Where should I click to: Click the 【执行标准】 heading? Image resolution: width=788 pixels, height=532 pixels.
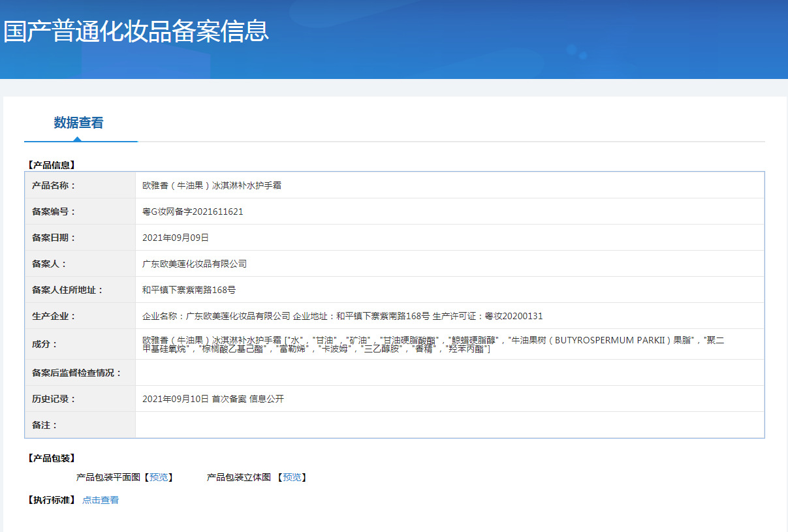[51, 500]
